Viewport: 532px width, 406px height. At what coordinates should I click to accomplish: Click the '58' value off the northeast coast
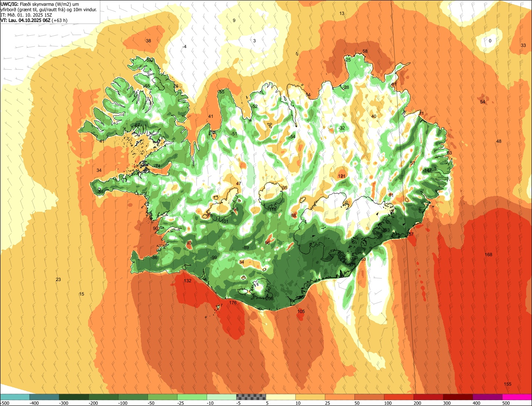[x=365, y=51]
